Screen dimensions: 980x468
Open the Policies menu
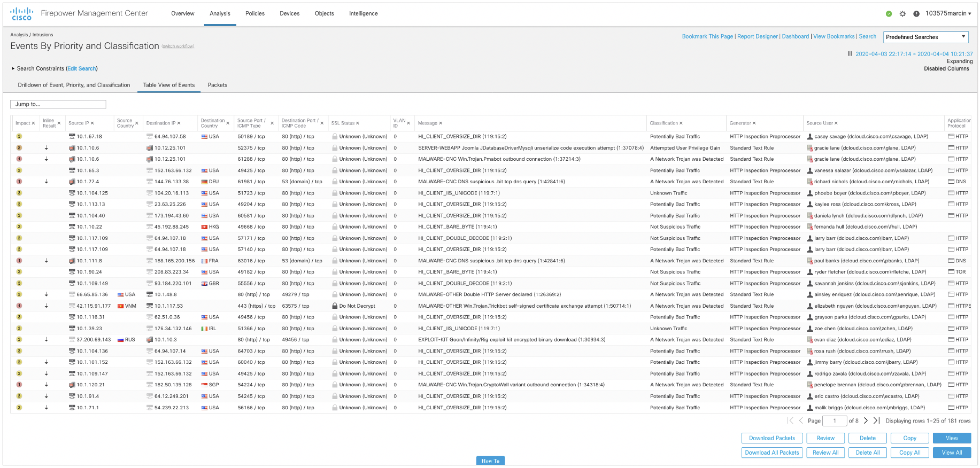point(255,14)
